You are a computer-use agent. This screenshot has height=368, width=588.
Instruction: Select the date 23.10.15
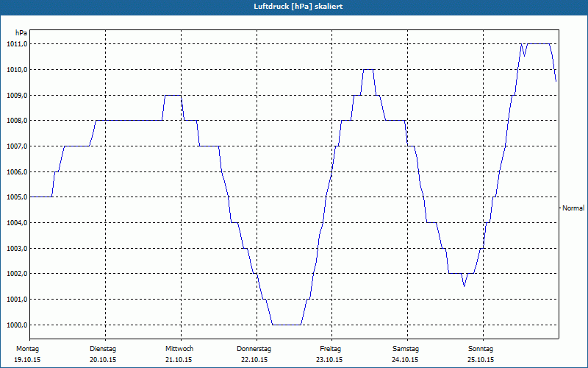click(329, 360)
